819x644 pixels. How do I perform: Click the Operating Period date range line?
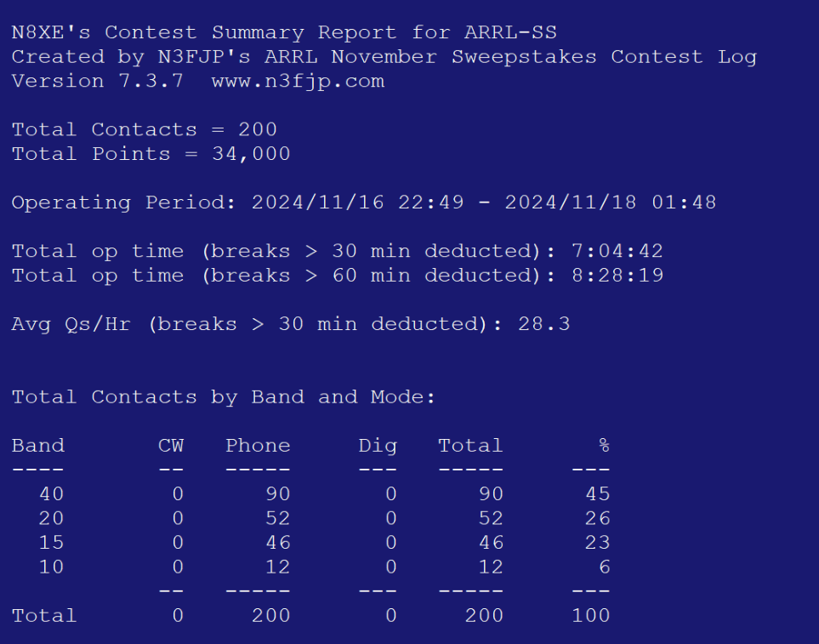363,202
